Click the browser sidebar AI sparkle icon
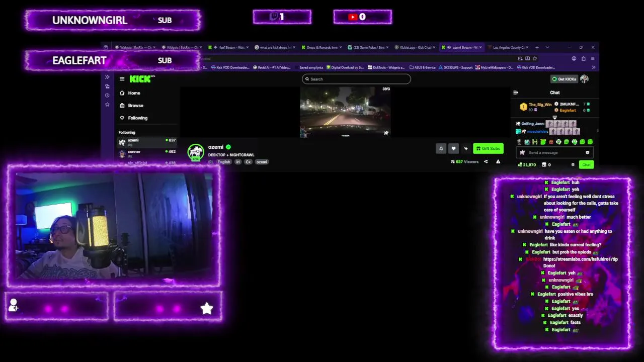Viewport: 644px width, 362px height. 107,77
